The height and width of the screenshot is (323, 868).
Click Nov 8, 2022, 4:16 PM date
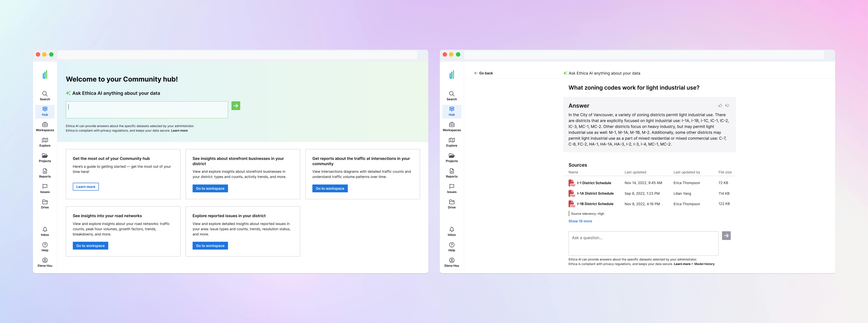click(642, 204)
